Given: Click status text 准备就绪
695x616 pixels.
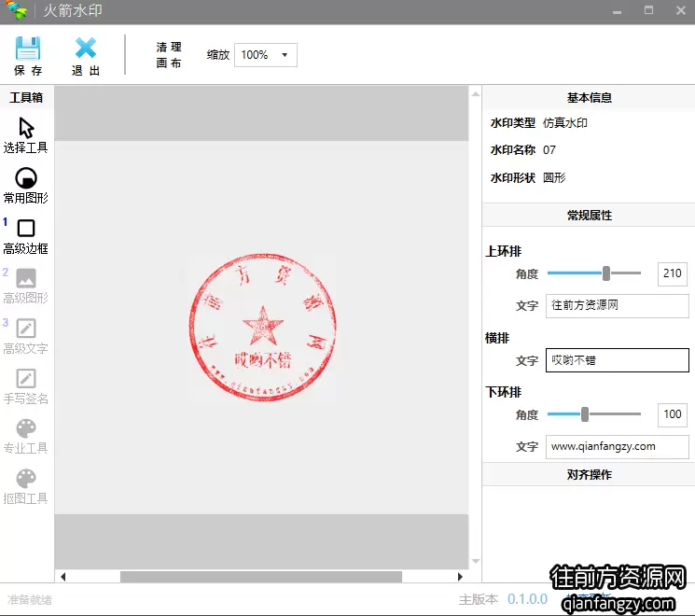Looking at the screenshot, I should 30,599.
